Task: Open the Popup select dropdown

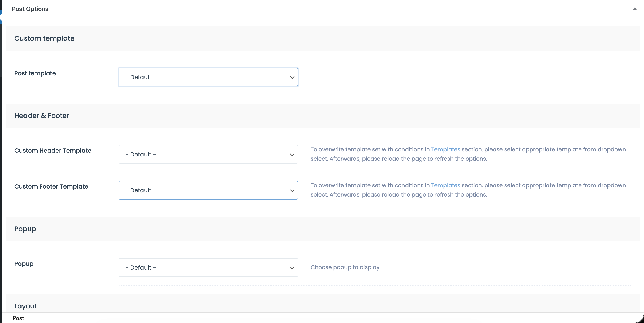Action: click(208, 267)
